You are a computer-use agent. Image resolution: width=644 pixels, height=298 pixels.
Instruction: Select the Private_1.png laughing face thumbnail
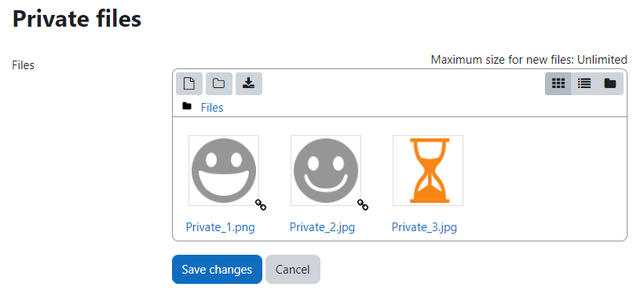(x=224, y=171)
